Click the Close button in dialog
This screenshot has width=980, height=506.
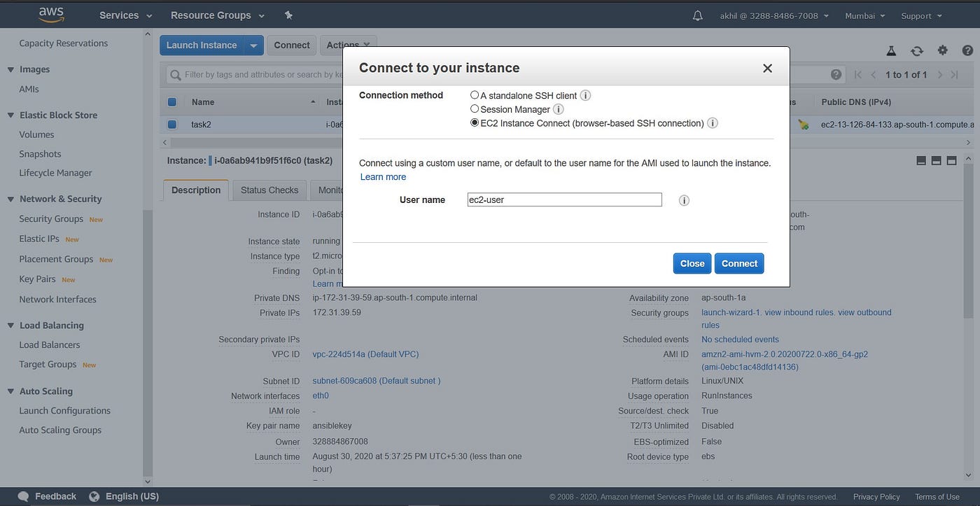(x=692, y=264)
